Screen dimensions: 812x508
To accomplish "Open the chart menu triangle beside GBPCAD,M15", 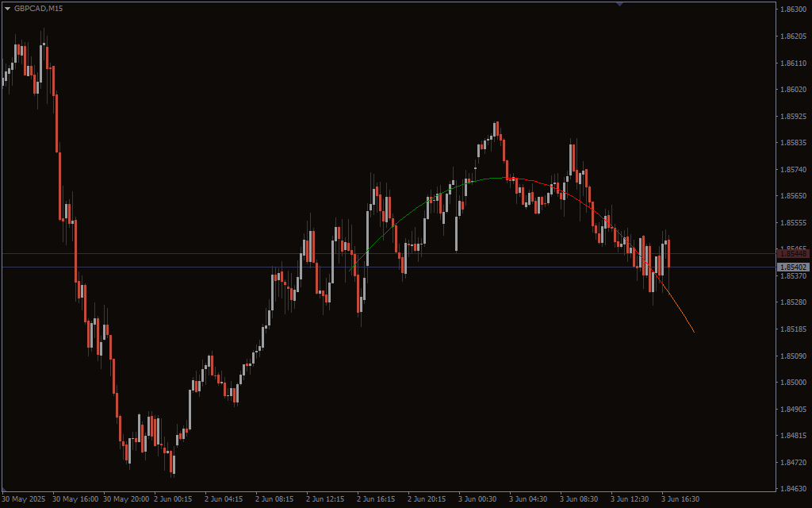I will point(7,8).
